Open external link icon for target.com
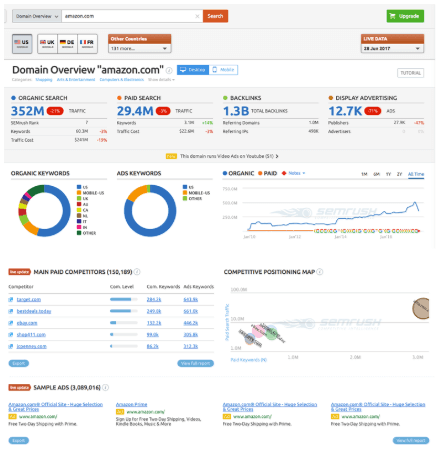The height and width of the screenshot is (453, 447). pyautogui.click(x=11, y=299)
